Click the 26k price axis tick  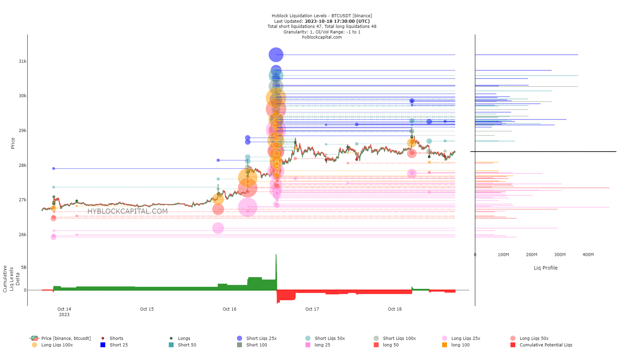point(22,235)
